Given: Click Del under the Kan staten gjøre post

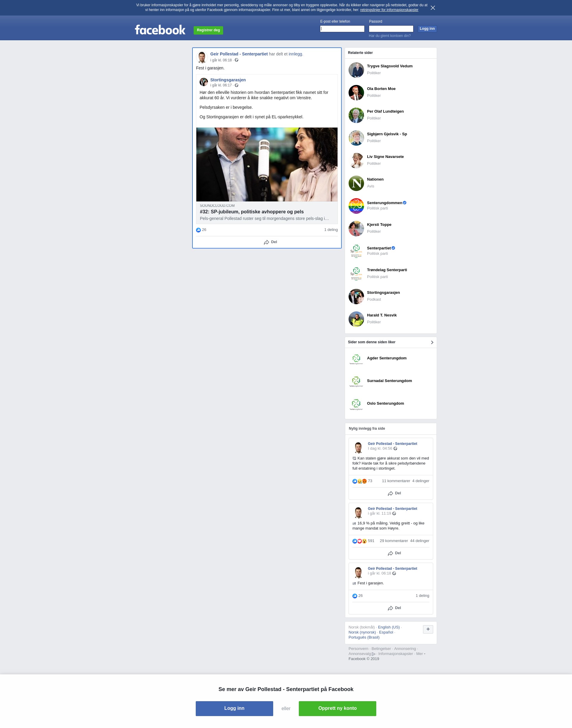Looking at the screenshot, I should click(394, 493).
